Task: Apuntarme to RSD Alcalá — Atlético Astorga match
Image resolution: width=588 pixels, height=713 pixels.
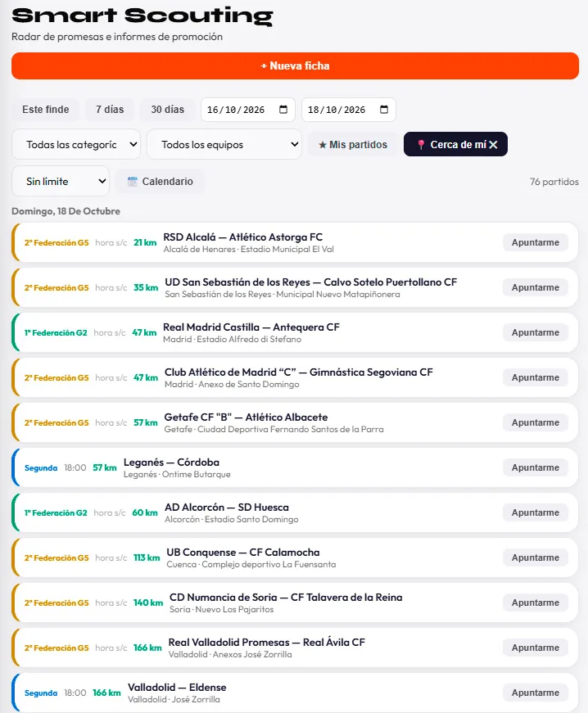Action: (536, 242)
